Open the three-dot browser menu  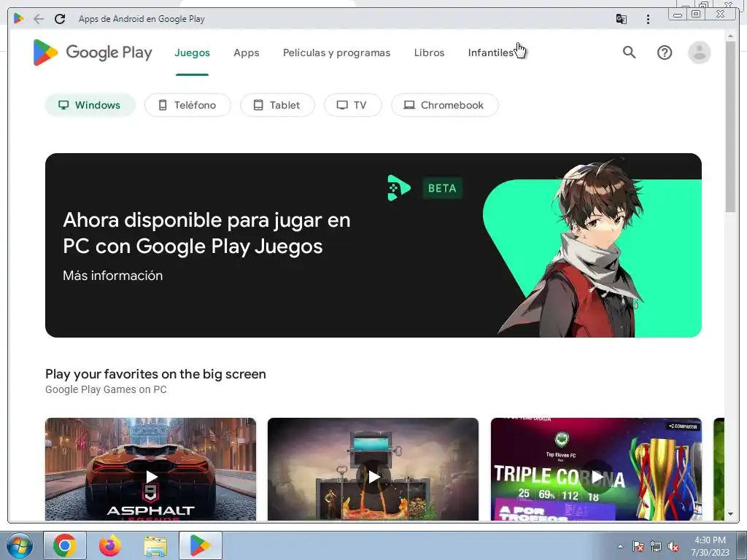[648, 19]
